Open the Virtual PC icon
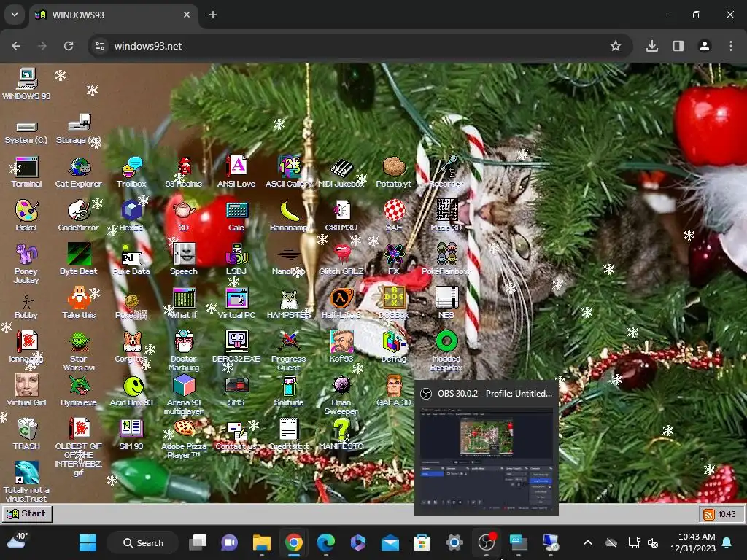The width and height of the screenshot is (747, 560). 236,298
